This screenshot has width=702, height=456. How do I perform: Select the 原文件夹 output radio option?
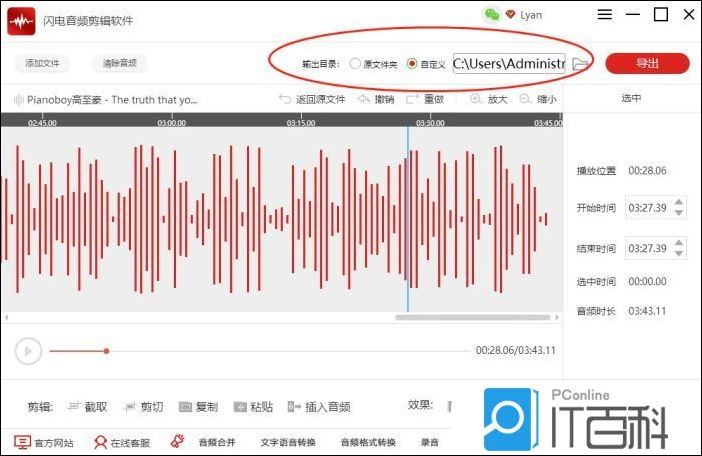(x=373, y=64)
